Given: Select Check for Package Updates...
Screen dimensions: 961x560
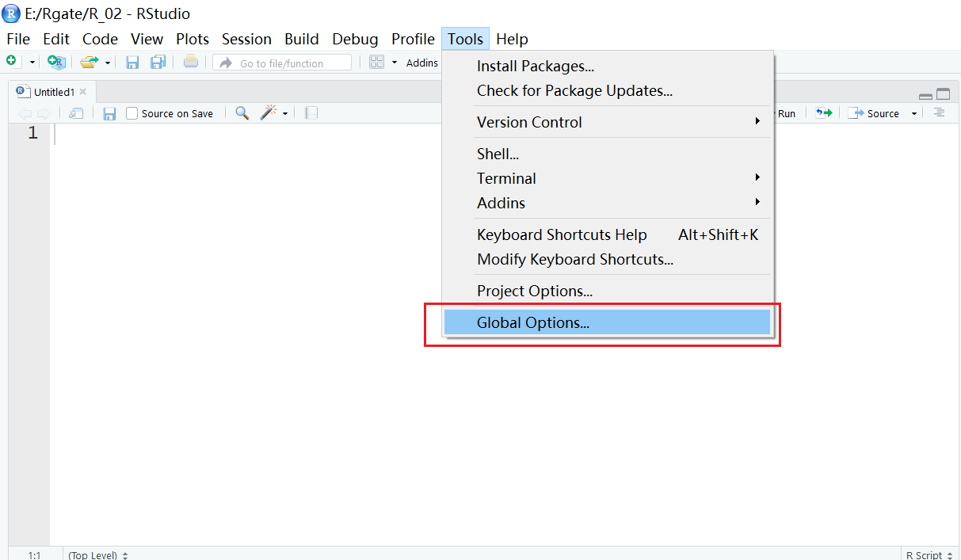Looking at the screenshot, I should 607,91.
